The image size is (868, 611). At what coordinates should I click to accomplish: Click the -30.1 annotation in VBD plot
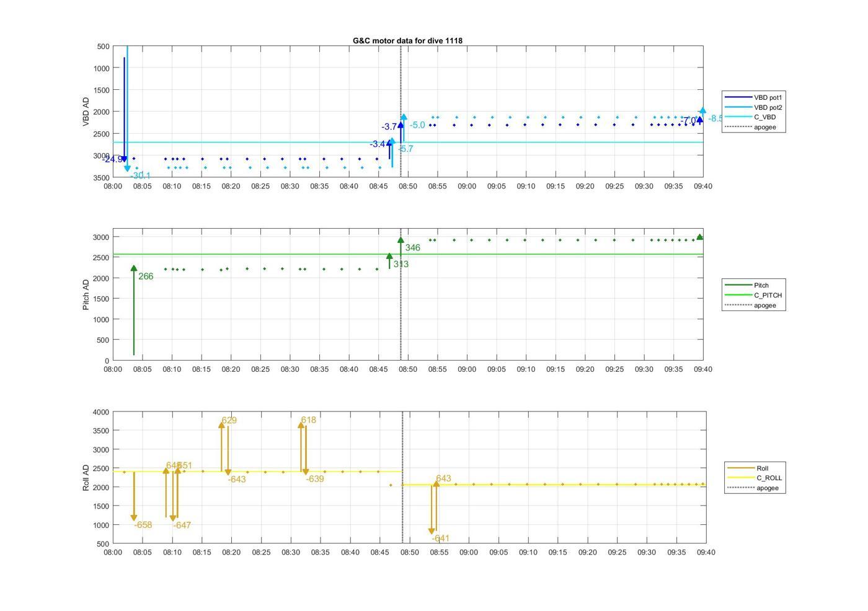pyautogui.click(x=140, y=176)
